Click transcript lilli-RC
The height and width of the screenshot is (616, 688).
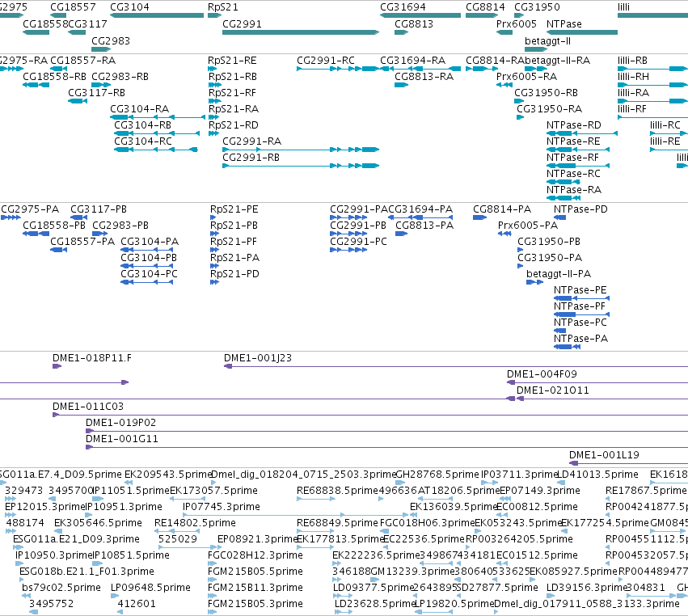click(665, 125)
